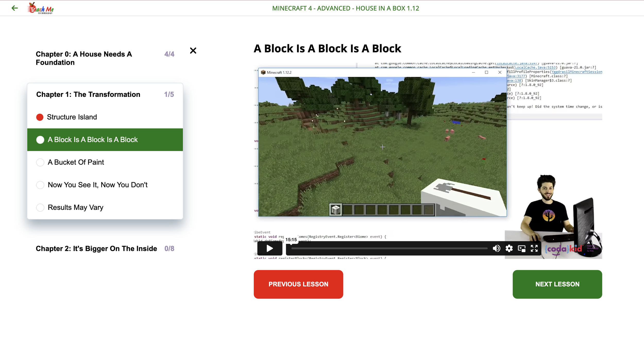Select the A Block Is A Block Is A Block lesson

(93, 140)
